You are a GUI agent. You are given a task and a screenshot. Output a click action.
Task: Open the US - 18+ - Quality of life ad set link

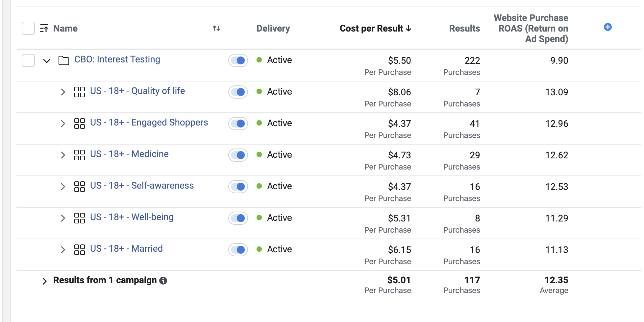point(137,91)
